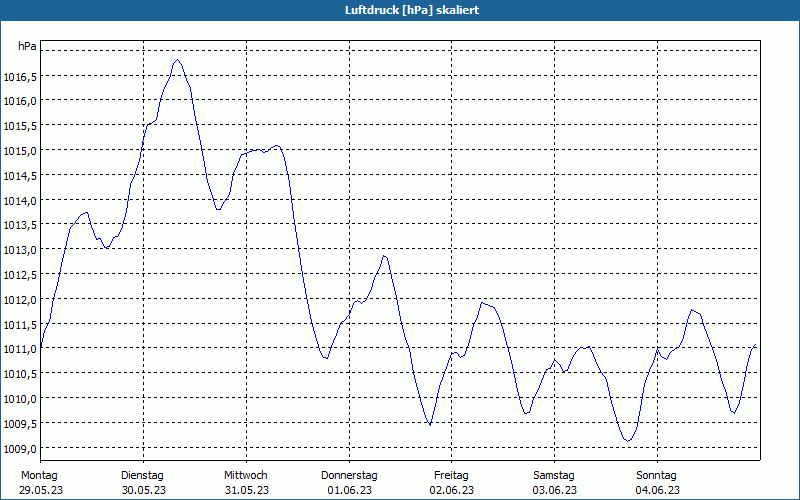Select the 1010,5 axis value
The height and width of the screenshot is (500, 800).
point(20,374)
